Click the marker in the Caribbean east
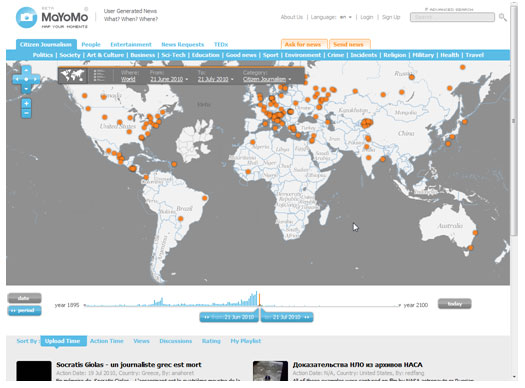This screenshot has width=525, height=388. 174,164
